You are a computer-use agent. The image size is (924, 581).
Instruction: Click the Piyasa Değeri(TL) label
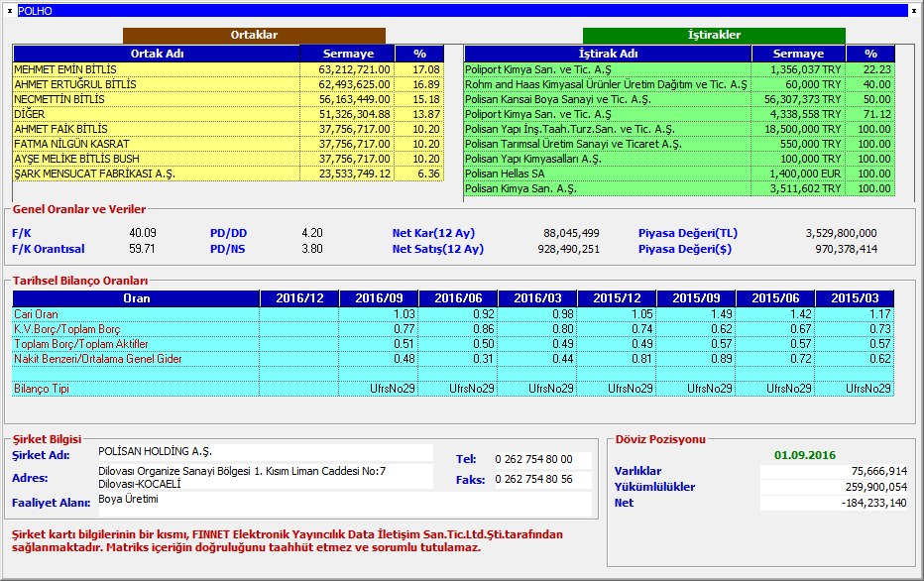tap(688, 233)
